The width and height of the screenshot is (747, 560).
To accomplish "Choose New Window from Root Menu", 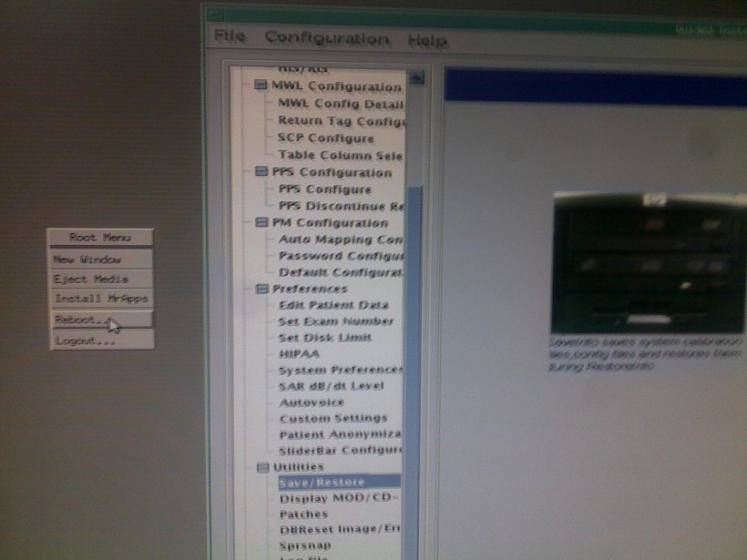I will 87,259.
